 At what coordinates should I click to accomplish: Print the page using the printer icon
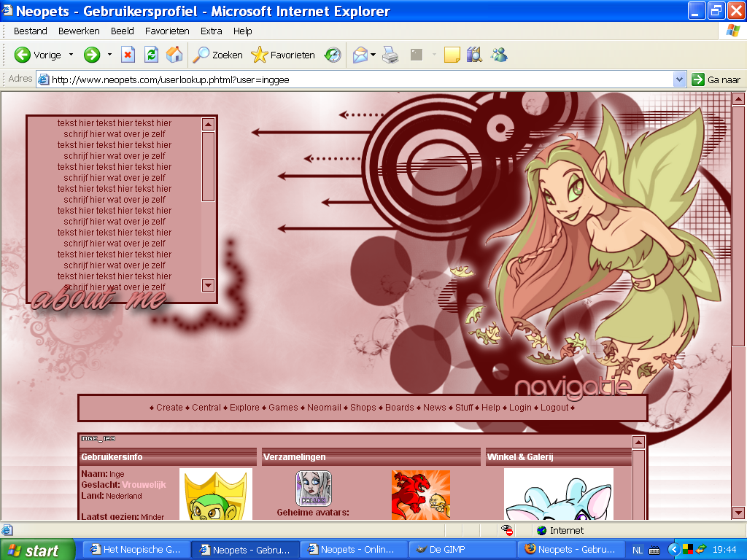tap(391, 55)
